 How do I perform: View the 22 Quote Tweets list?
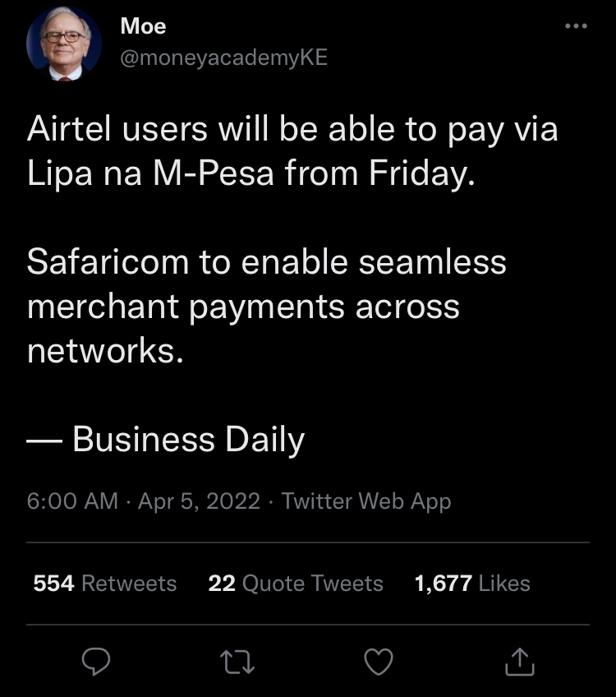296,584
